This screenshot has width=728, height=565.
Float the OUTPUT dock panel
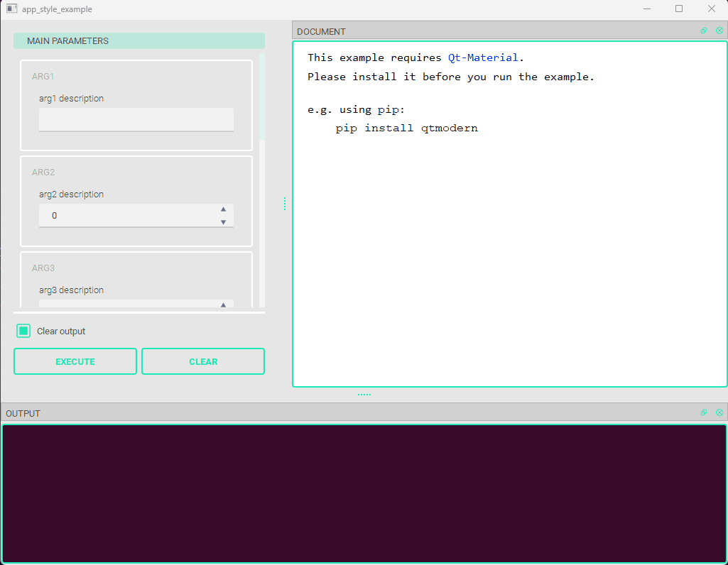coord(704,412)
